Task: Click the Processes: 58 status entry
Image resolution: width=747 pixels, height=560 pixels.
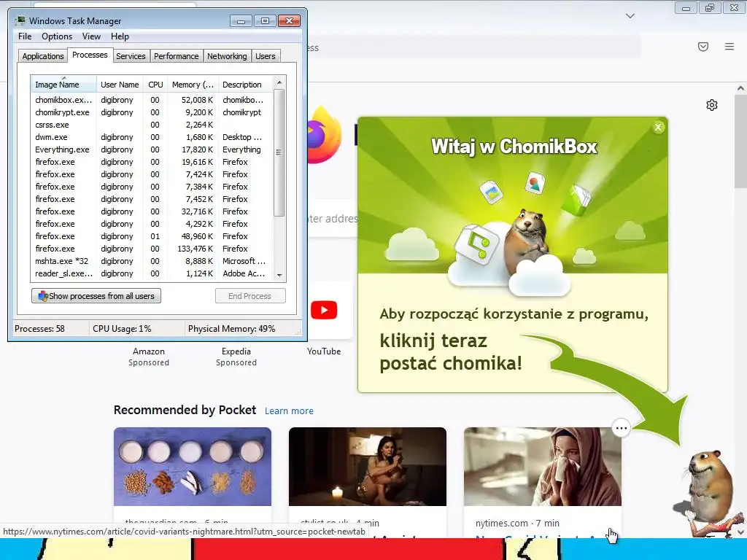Action: point(39,329)
